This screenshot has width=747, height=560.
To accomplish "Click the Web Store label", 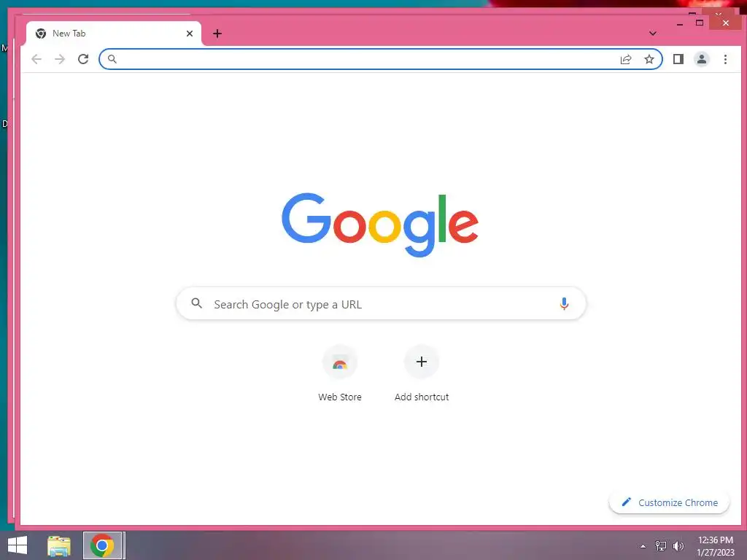I will click(340, 397).
